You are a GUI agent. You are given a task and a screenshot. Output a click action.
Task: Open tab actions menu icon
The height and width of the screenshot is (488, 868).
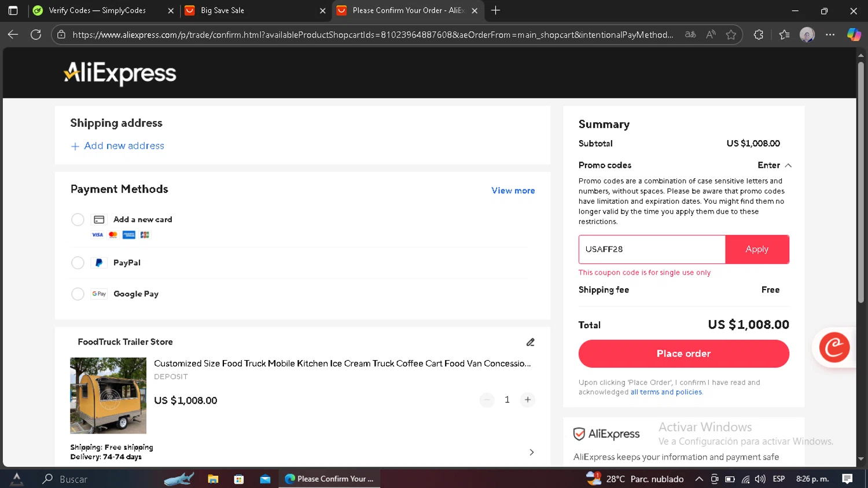click(13, 10)
